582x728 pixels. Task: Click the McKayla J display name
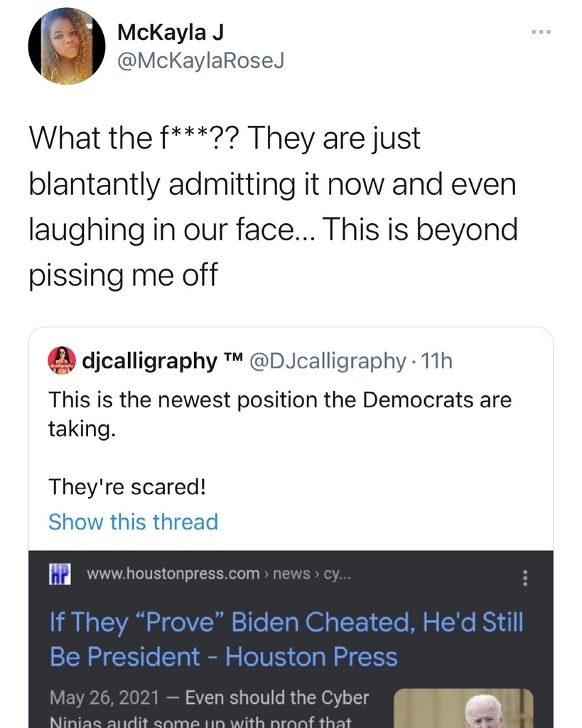pyautogui.click(x=170, y=32)
